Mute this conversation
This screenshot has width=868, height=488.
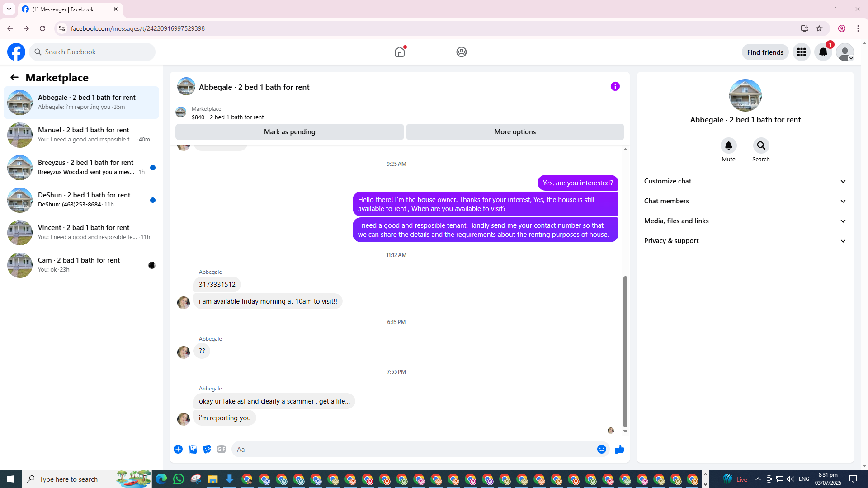728,146
